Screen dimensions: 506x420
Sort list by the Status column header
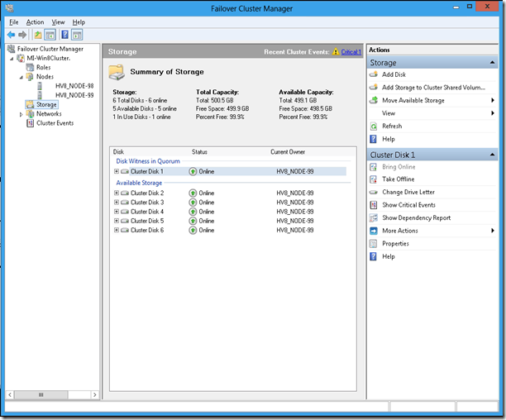pos(199,152)
